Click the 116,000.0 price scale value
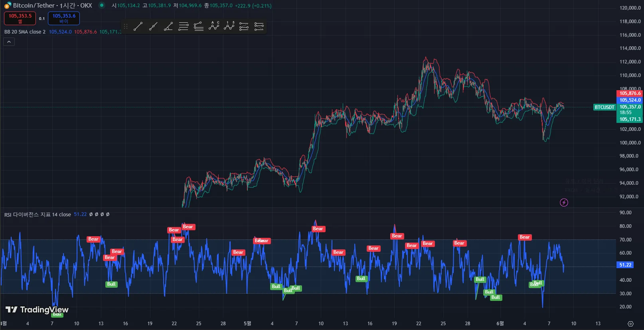Screen dimensions: 644x330 click(x=630, y=35)
